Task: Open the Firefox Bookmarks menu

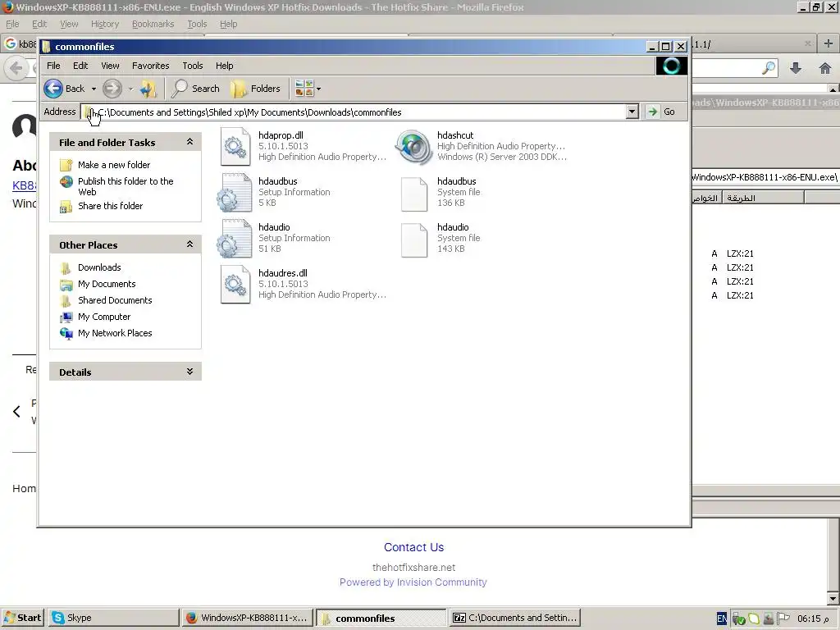Action: point(153,24)
